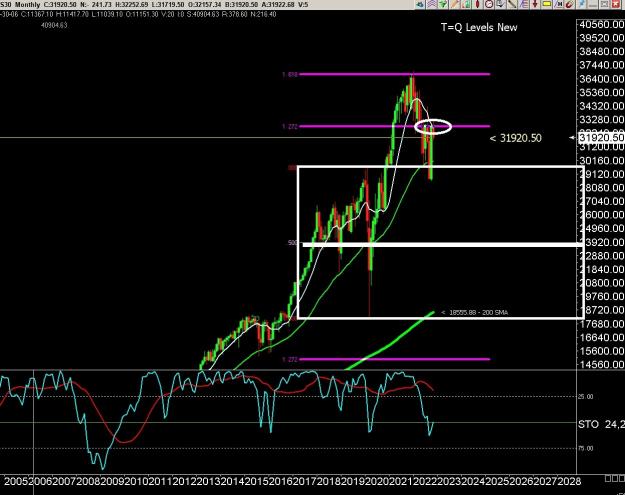Click the highlighted 31920.50 axis price tag
The height and width of the screenshot is (495, 625).
(601, 138)
